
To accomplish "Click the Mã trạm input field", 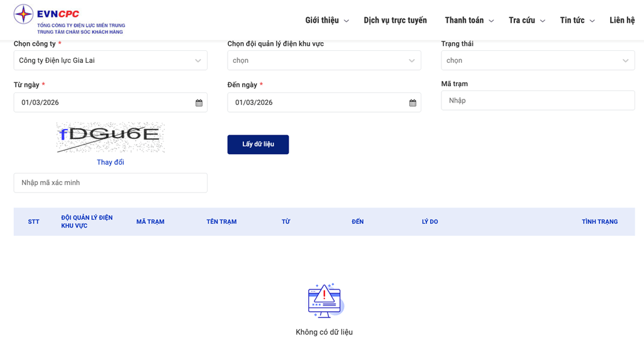I will pos(538,101).
